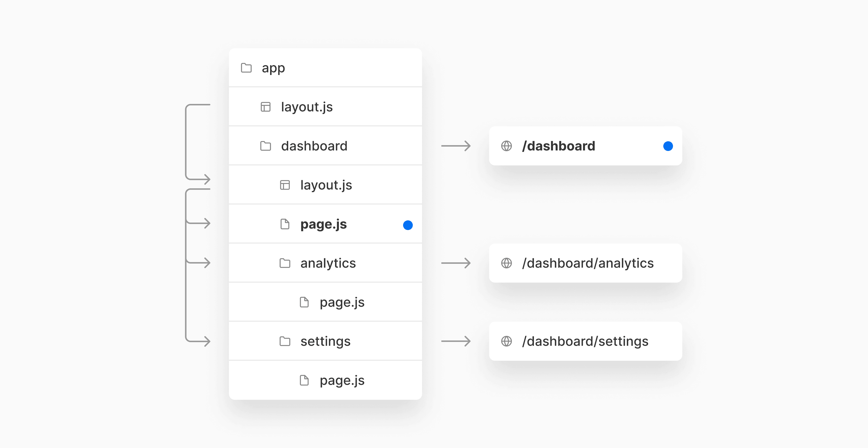Click the '/dashboard/analytics' route text

(x=588, y=264)
